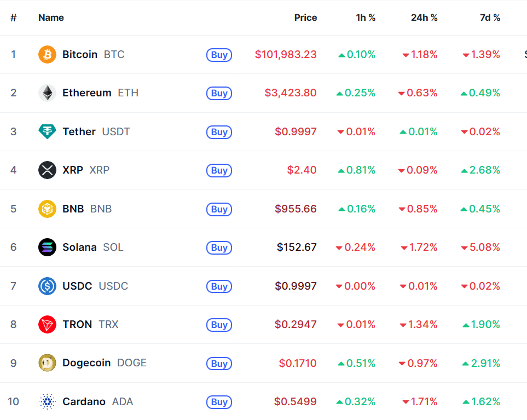The image size is (527, 420).
Task: Open the Dogecoin name link
Action: tap(86, 363)
